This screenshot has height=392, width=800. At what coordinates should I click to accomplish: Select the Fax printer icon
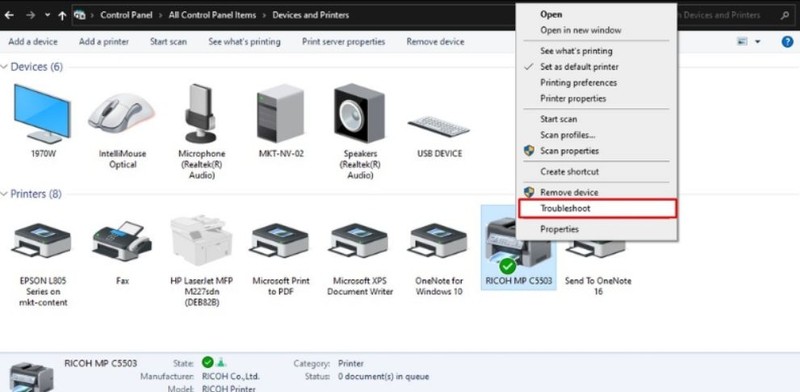122,240
